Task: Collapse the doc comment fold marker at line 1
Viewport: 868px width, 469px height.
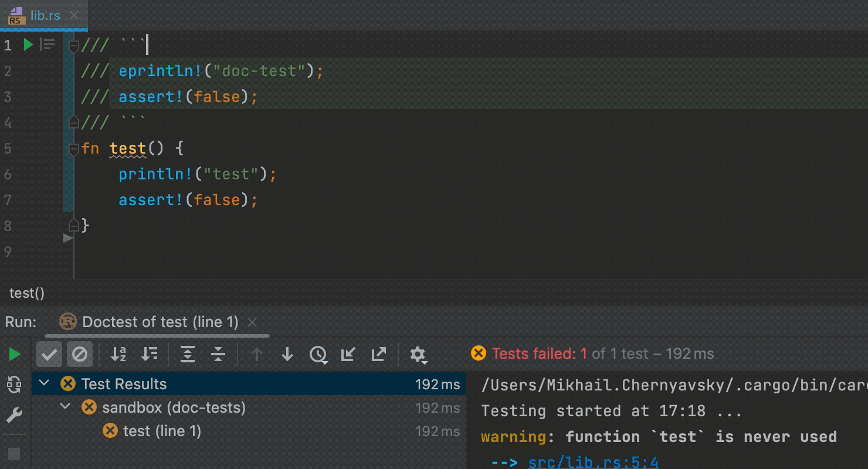Action: [x=73, y=46]
